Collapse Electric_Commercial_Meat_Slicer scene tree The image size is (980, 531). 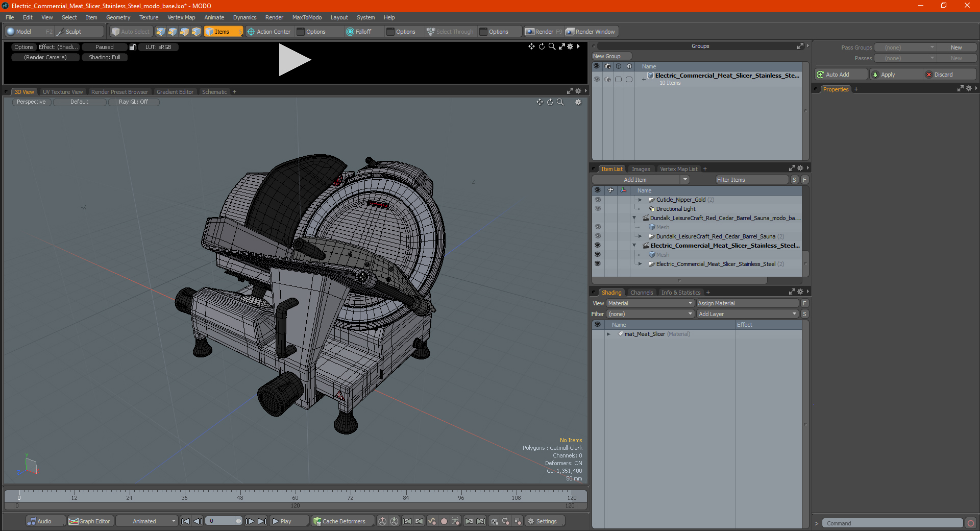pyautogui.click(x=634, y=246)
